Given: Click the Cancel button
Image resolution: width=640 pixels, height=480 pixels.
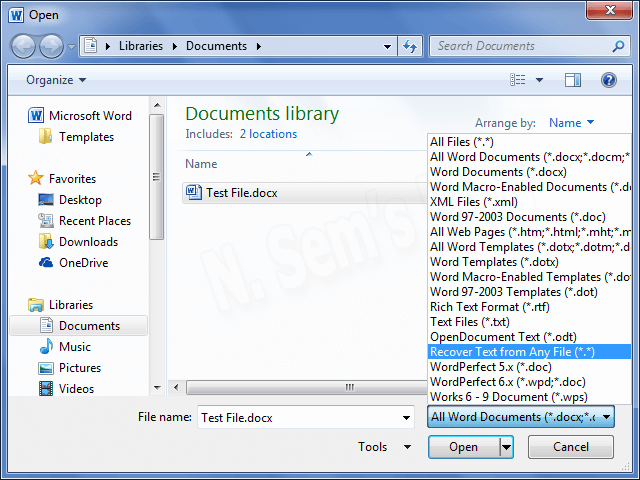Looking at the screenshot, I should click(571, 447).
